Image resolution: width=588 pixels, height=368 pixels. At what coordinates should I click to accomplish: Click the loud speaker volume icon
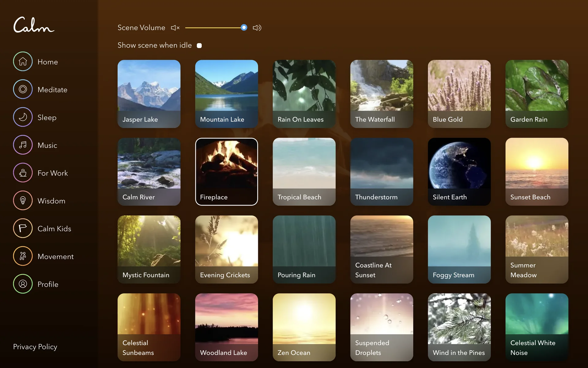[x=257, y=28]
